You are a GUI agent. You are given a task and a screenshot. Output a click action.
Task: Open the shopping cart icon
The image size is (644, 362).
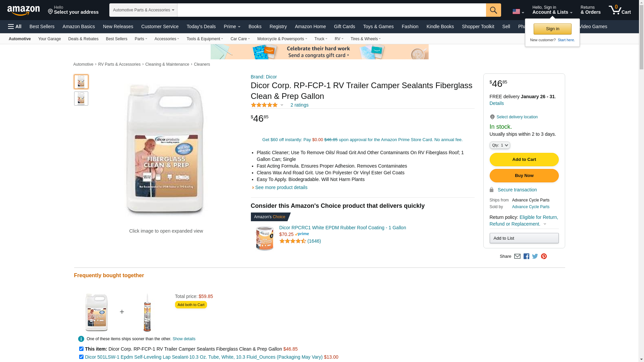click(620, 10)
